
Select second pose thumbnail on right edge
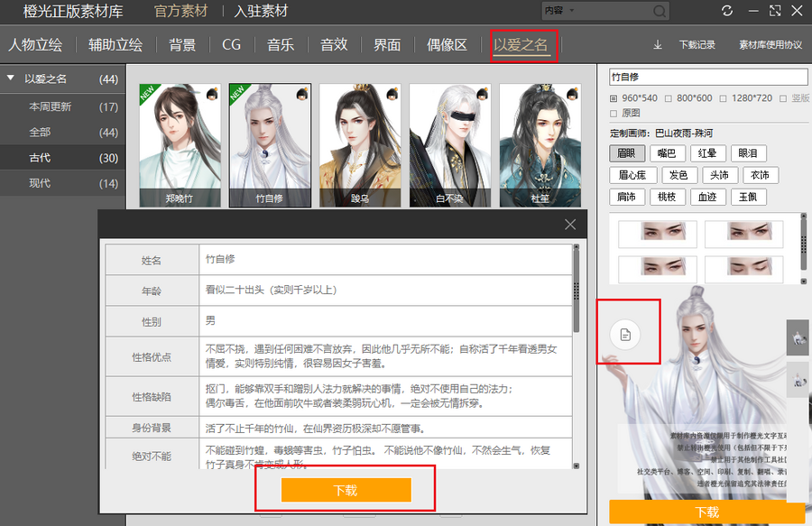click(x=799, y=381)
